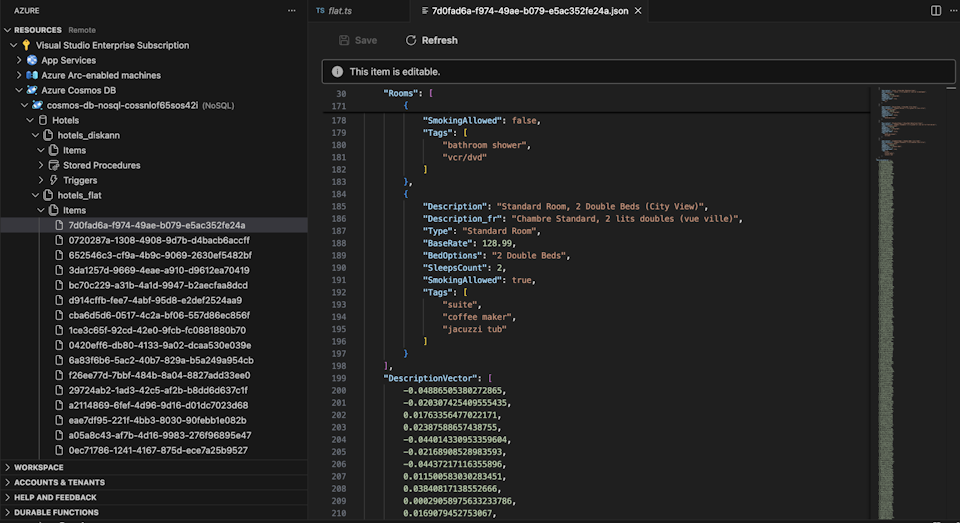The width and height of the screenshot is (960, 523).
Task: Click the subscription key icon
Action: pyautogui.click(x=26, y=45)
